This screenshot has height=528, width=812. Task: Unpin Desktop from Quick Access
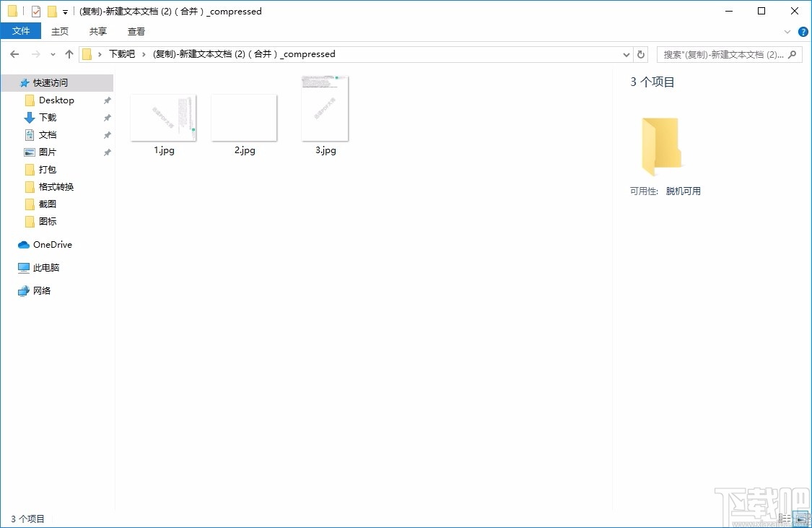(x=107, y=100)
